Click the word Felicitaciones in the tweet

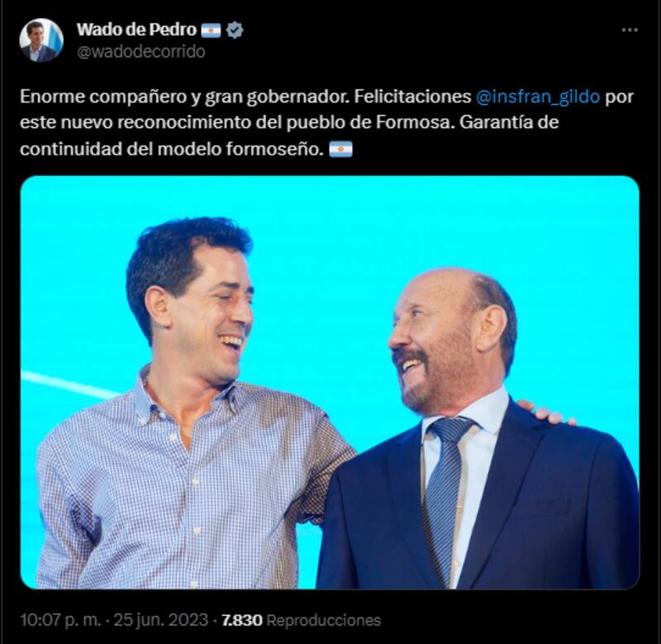pos(412,97)
